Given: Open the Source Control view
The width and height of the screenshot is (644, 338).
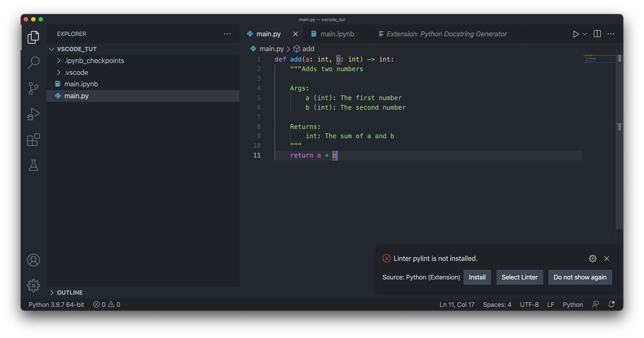Looking at the screenshot, I should [x=34, y=88].
